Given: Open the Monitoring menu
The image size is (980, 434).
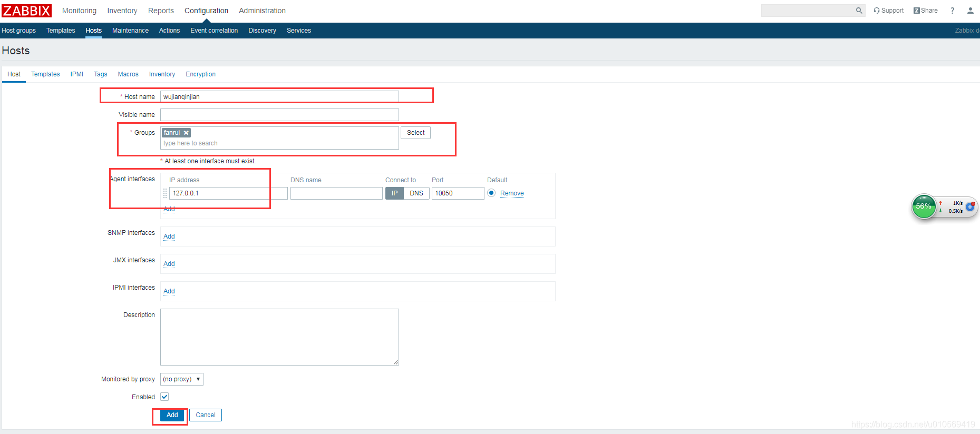Looking at the screenshot, I should (x=79, y=11).
